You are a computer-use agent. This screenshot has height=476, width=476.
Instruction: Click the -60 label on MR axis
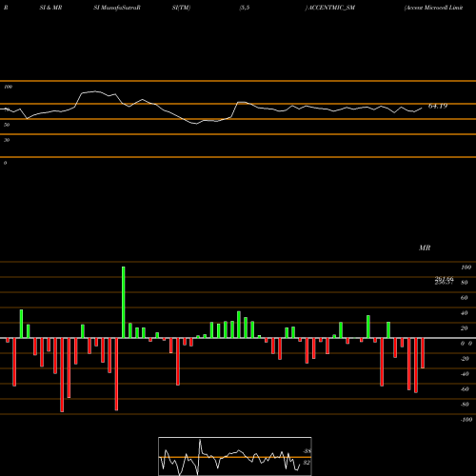[465, 389]
